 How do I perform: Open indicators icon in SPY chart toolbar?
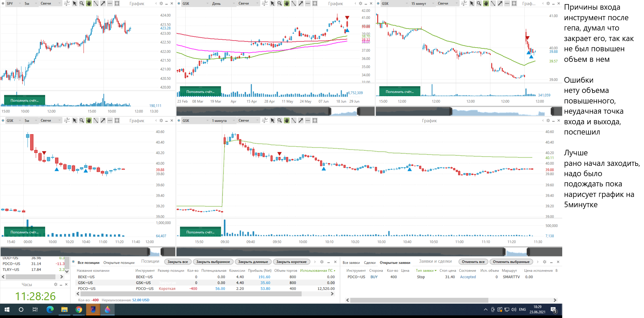(67, 4)
